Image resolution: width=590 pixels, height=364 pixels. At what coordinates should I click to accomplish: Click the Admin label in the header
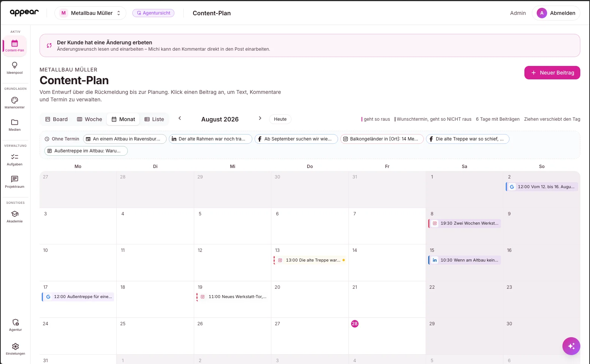(x=518, y=13)
